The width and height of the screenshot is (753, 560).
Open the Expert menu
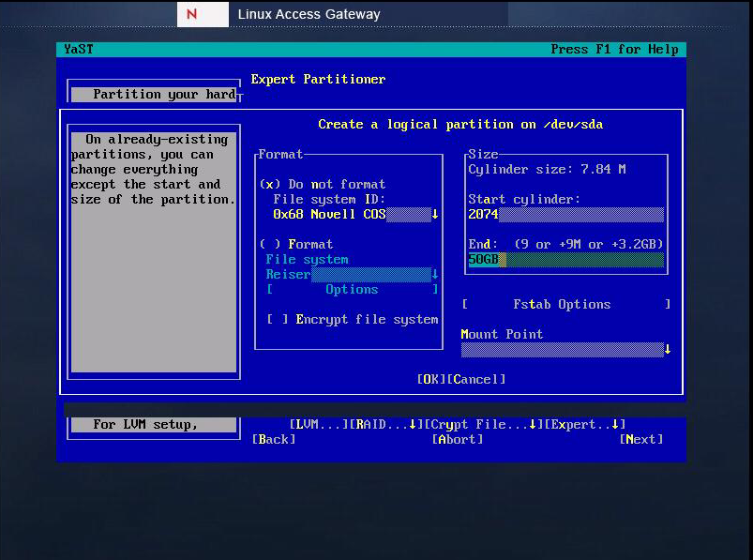tap(584, 425)
